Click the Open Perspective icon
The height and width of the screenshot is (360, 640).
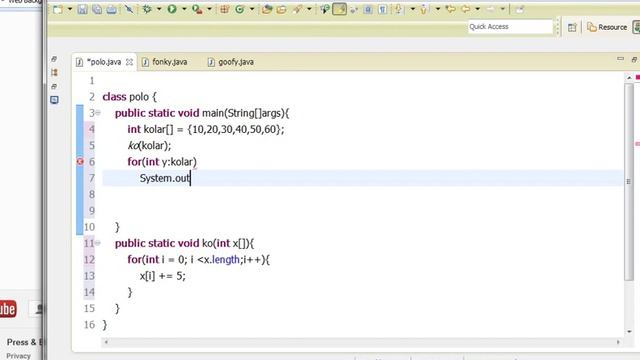[x=572, y=27]
